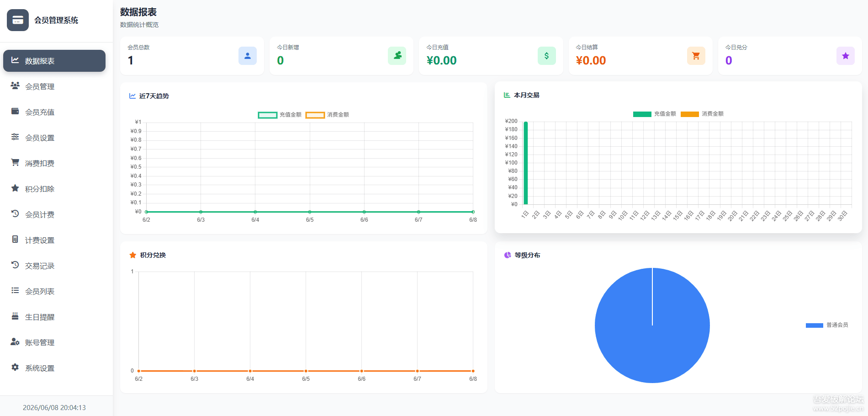Click the 等级分布 card title
This screenshot has height=416, width=868.
point(528,255)
